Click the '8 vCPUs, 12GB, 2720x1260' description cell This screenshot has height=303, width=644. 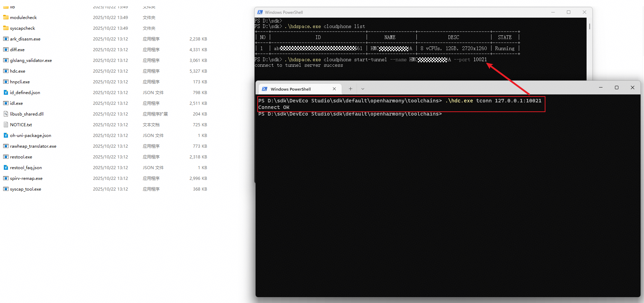click(x=453, y=48)
